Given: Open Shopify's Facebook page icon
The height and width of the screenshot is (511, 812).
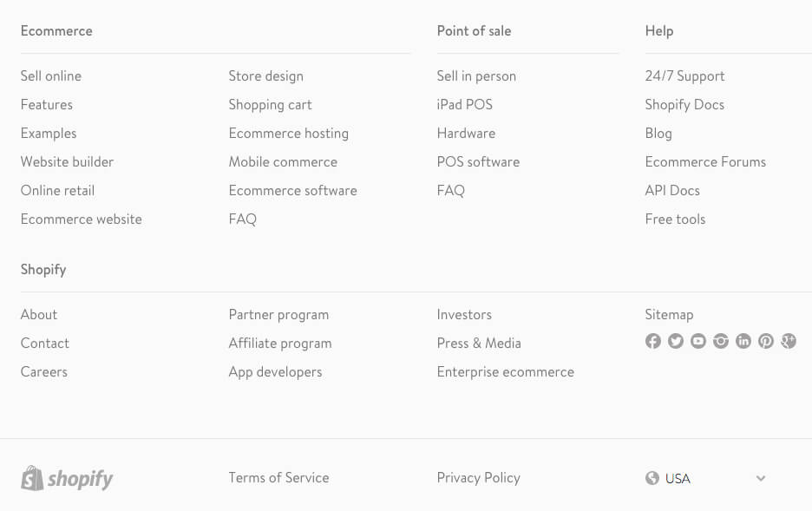Looking at the screenshot, I should click(653, 341).
